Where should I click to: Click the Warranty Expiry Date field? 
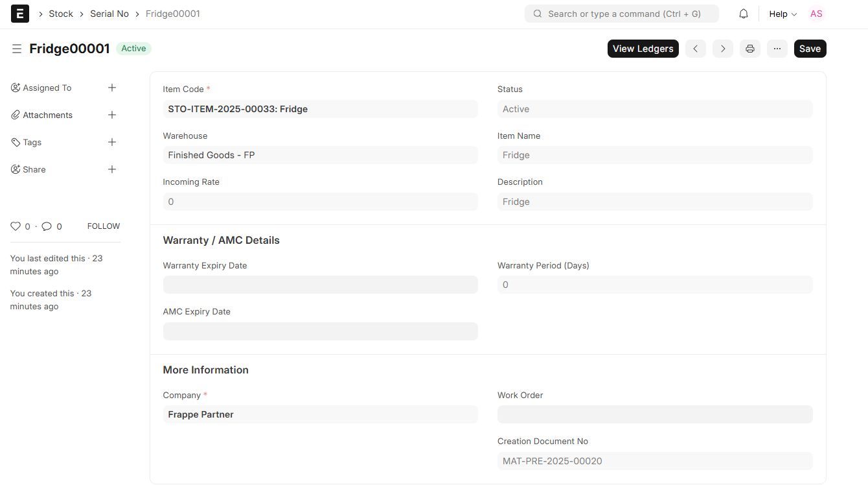click(320, 285)
